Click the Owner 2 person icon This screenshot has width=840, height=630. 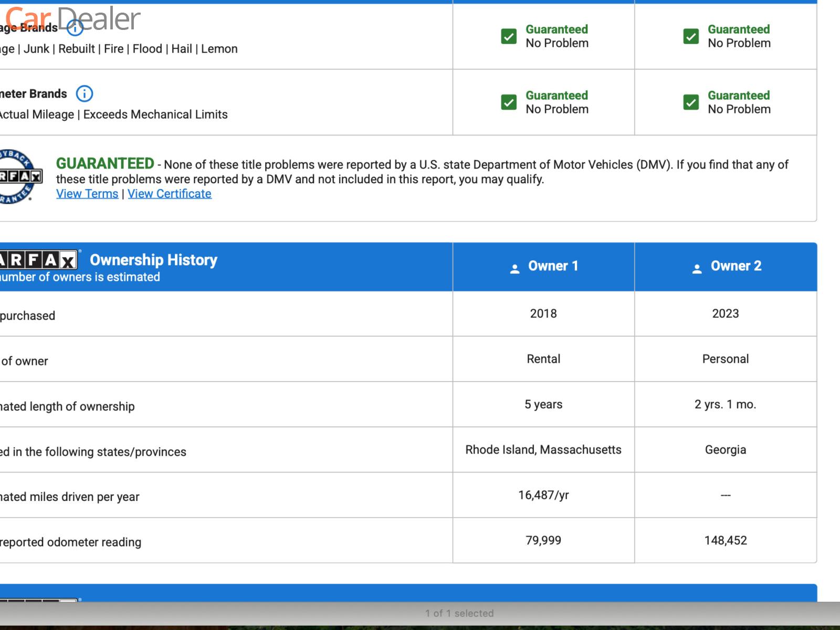click(x=697, y=268)
